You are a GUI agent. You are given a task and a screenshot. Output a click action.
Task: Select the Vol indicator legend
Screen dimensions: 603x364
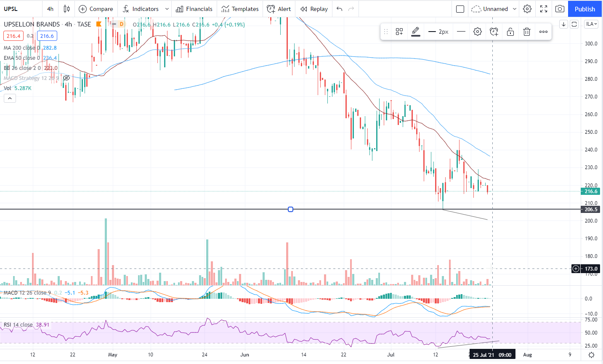(17, 88)
